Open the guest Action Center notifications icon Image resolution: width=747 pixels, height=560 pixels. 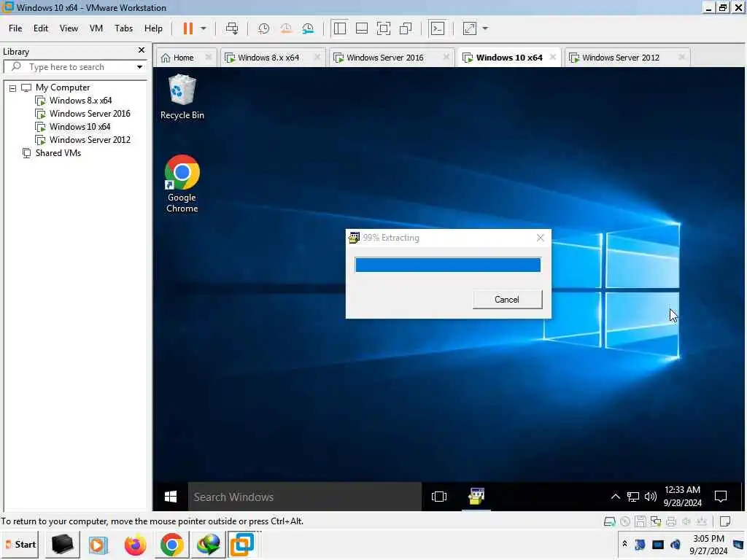pyautogui.click(x=721, y=497)
